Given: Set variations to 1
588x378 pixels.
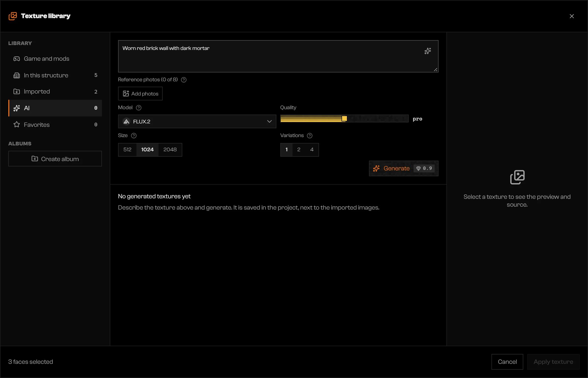Looking at the screenshot, I should click(x=287, y=150).
